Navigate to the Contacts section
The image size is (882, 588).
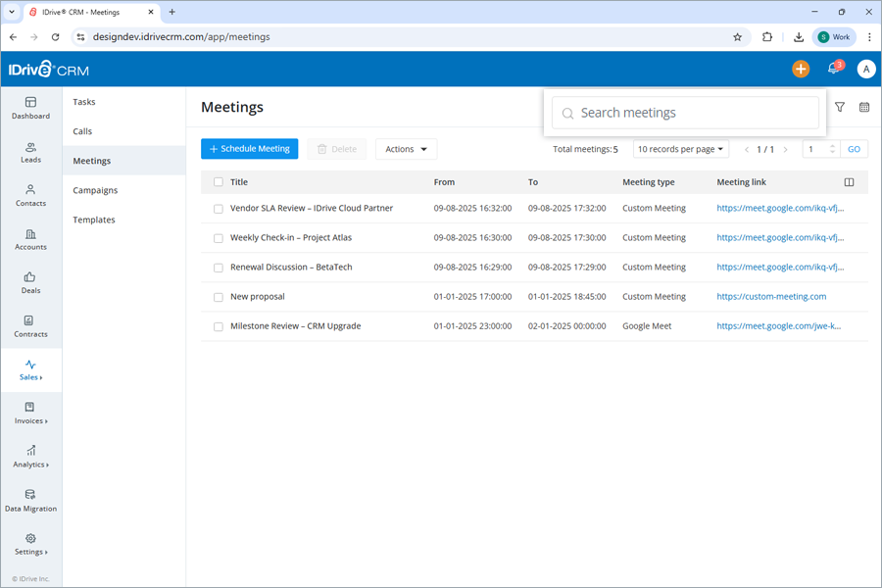click(30, 197)
